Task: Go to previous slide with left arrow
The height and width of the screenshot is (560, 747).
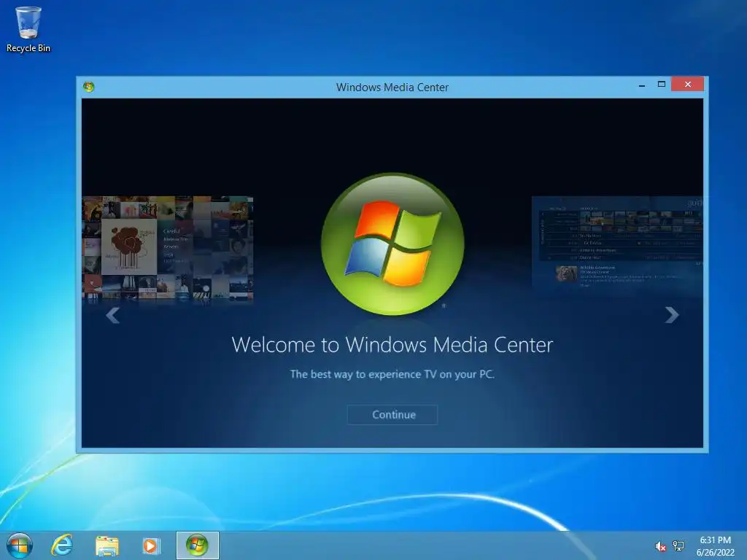Action: 113,315
